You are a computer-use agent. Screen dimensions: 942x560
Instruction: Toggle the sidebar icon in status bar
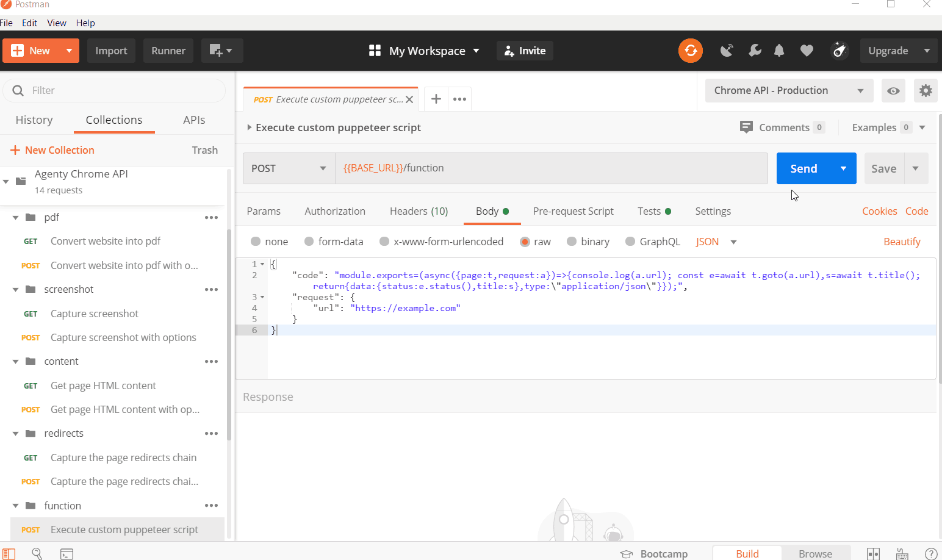pos(9,553)
